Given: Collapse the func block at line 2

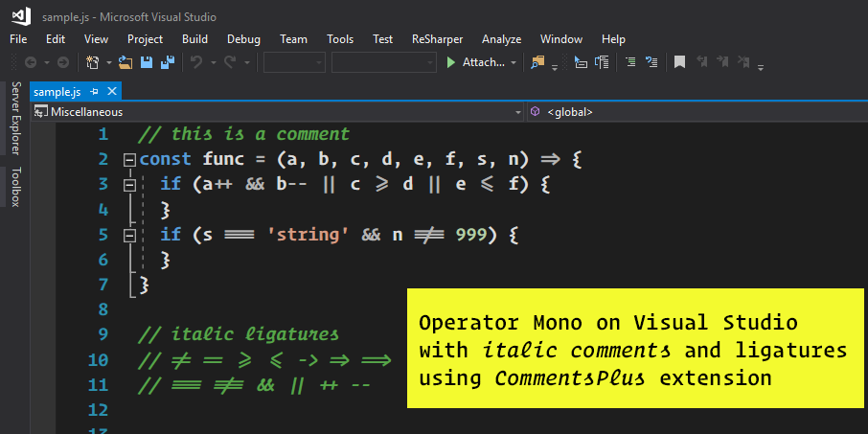Looking at the screenshot, I should [129, 161].
